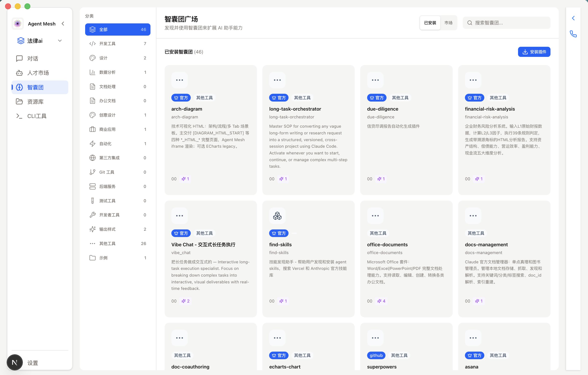Open 设置 at the sidebar bottom

point(32,363)
